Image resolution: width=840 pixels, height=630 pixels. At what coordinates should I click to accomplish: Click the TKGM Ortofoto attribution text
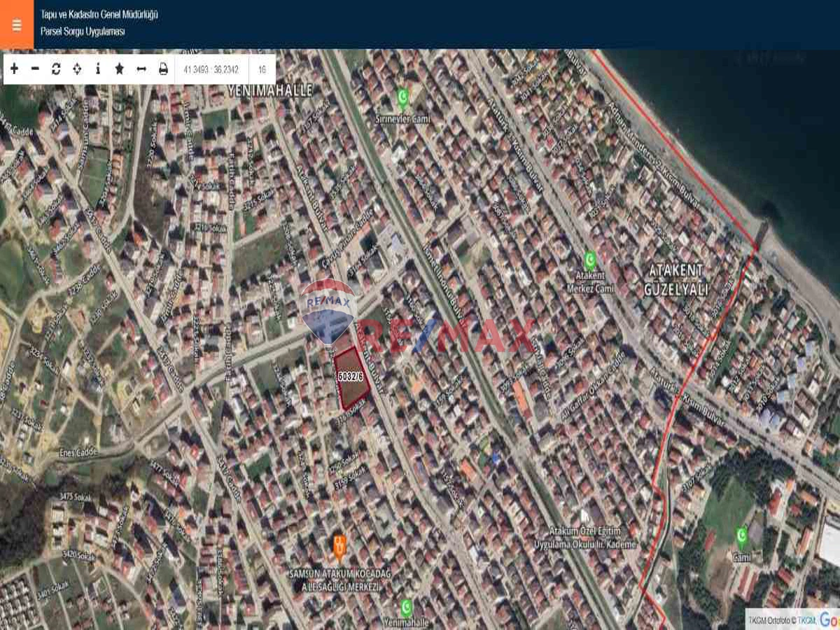pos(782,620)
